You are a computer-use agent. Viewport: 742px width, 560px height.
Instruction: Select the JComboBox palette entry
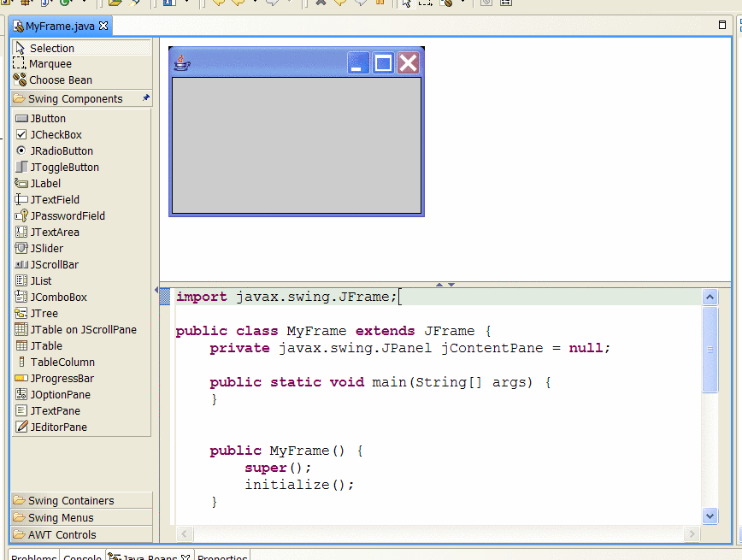58,298
